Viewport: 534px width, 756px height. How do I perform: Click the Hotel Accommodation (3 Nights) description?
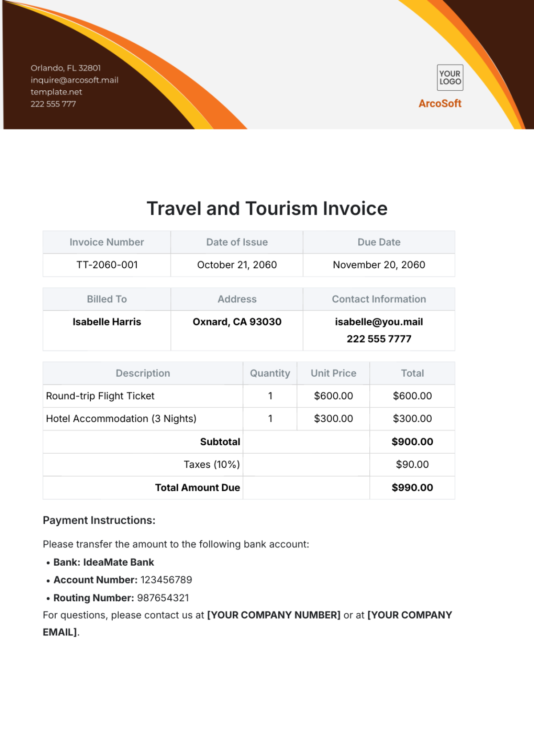(121, 419)
